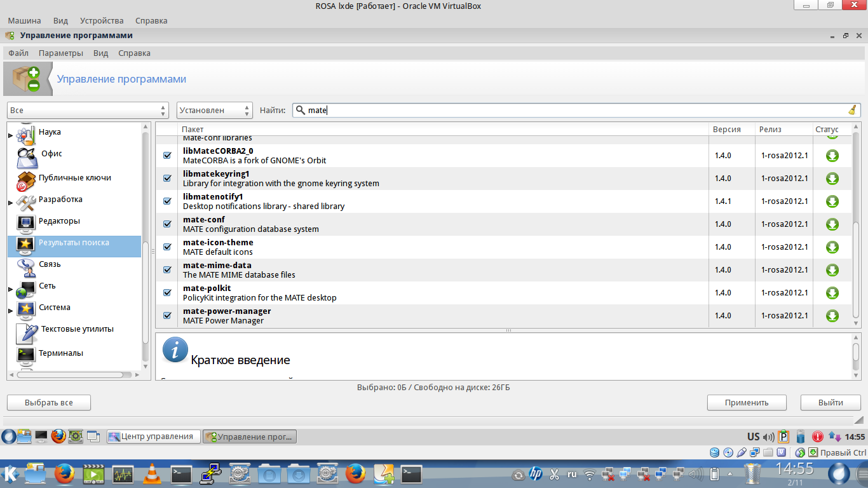This screenshot has height=488, width=868.
Task: Select the Связь category icon
Action: pyautogui.click(x=26, y=266)
